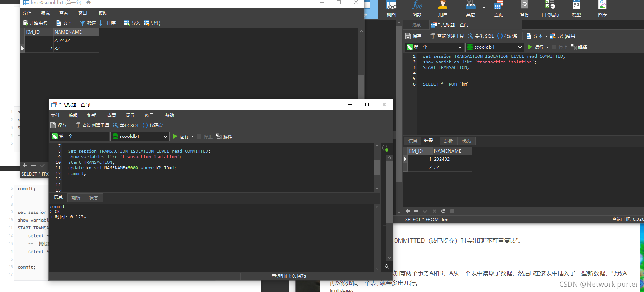The image size is (644, 292).
Task: Switch to 剖析 tab in main result pane
Action: (448, 141)
